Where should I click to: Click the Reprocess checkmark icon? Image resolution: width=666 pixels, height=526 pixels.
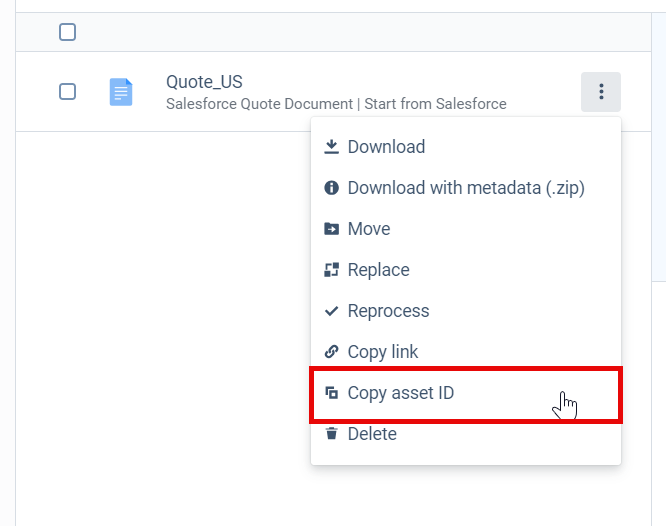(x=331, y=311)
